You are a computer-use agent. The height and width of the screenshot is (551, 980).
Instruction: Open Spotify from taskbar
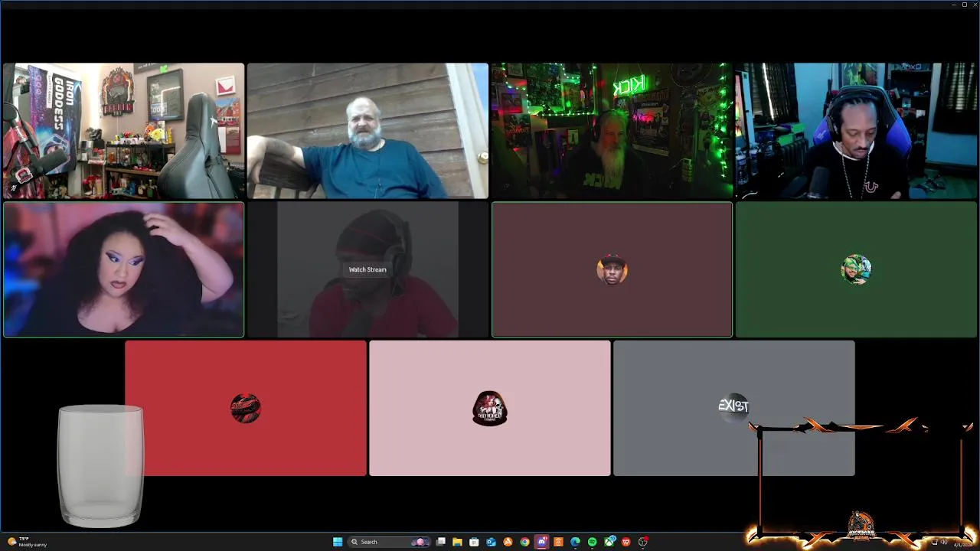coord(592,542)
